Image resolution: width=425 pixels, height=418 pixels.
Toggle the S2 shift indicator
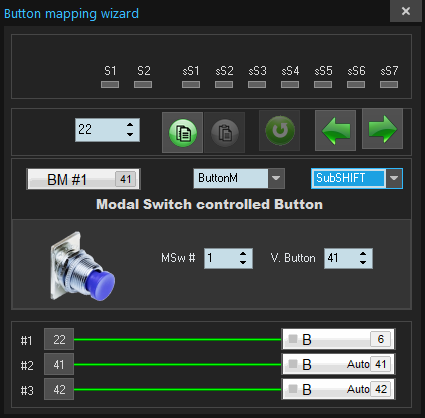tap(143, 85)
